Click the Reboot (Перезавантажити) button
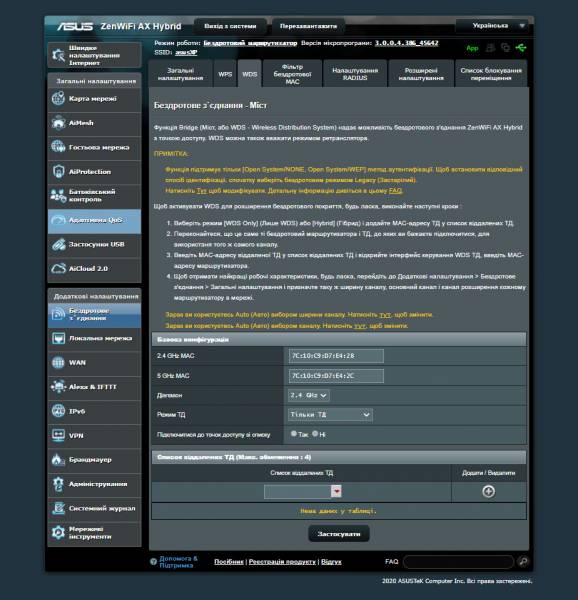Image resolution: width=578 pixels, height=600 pixels. pos(308,26)
